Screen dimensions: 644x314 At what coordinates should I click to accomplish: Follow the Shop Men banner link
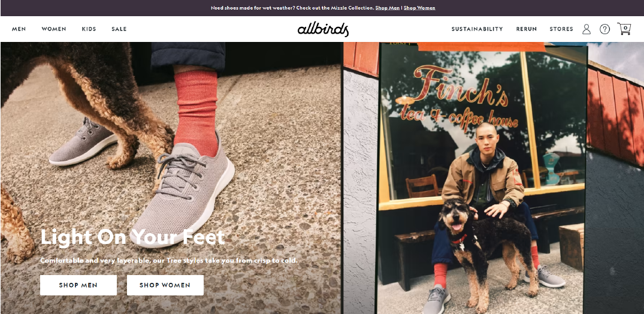click(388, 8)
